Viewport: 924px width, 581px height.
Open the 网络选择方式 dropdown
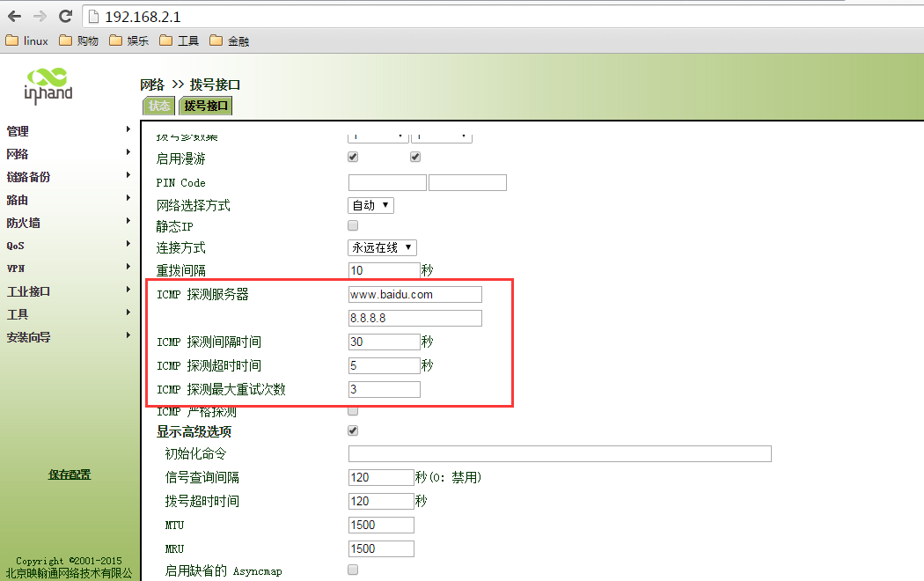(x=370, y=205)
